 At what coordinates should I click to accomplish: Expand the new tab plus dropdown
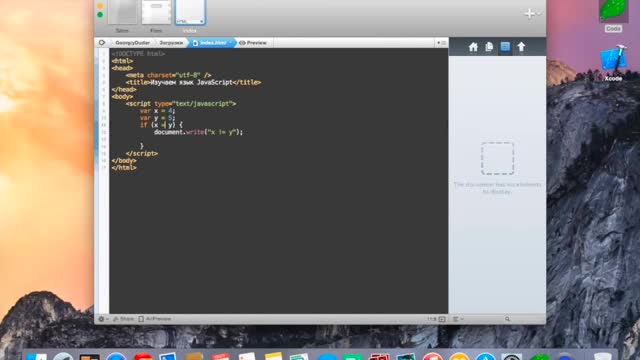533,14
